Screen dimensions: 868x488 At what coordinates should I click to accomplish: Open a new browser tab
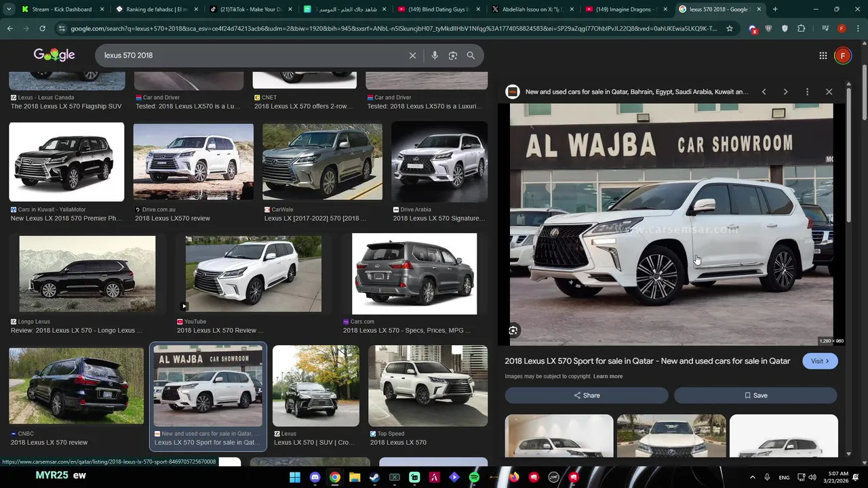pyautogui.click(x=775, y=9)
